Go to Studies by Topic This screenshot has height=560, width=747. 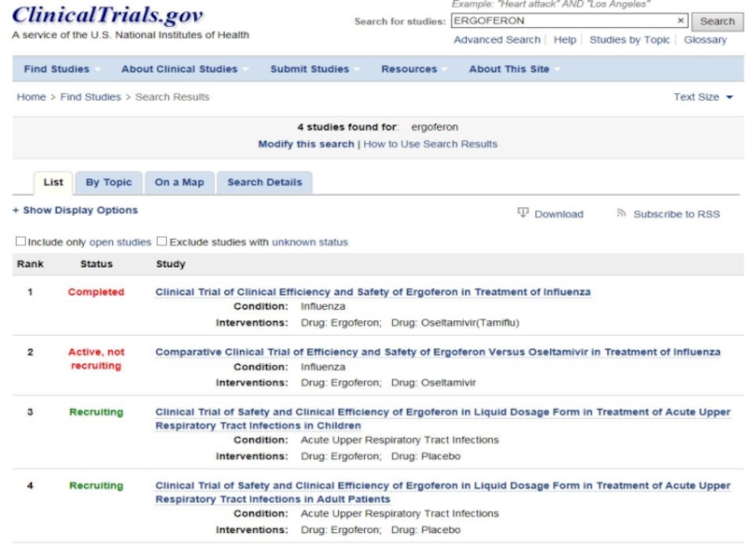(x=629, y=40)
